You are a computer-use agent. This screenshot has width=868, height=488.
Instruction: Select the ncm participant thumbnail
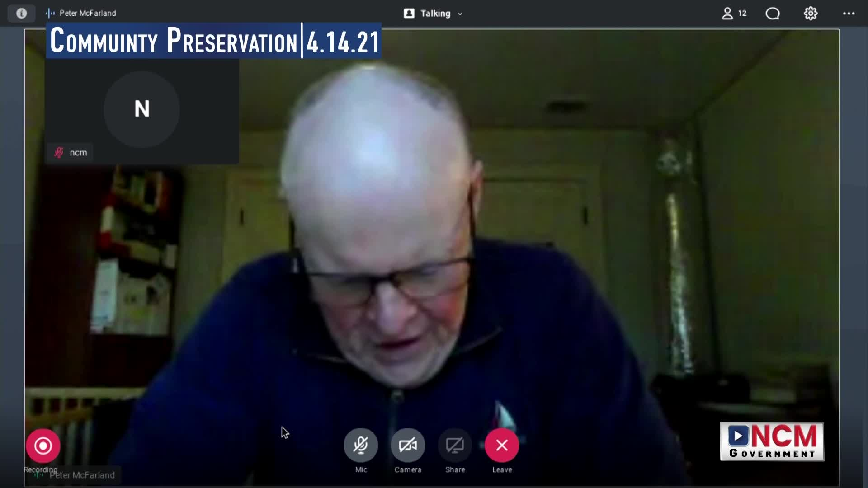[x=142, y=110]
